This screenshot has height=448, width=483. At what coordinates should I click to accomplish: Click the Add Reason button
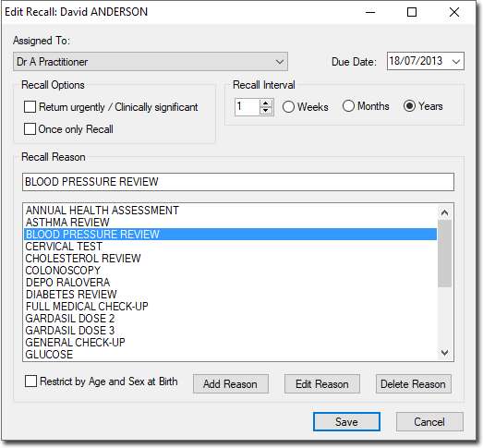coord(231,384)
